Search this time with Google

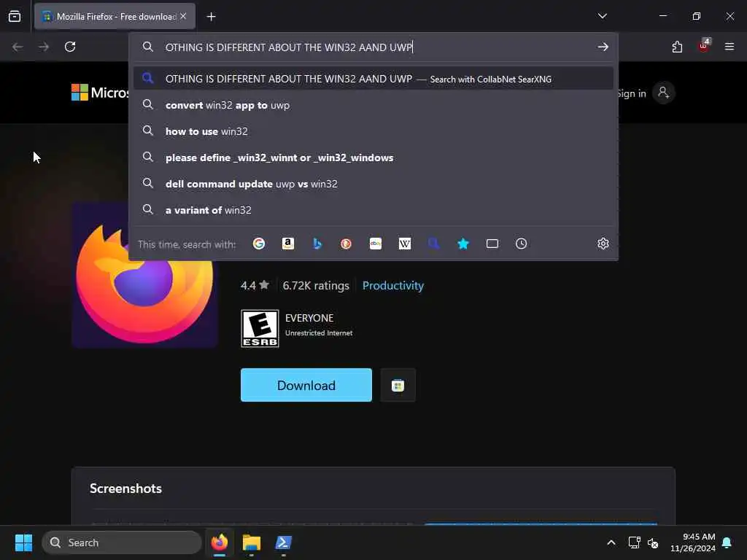pos(259,244)
